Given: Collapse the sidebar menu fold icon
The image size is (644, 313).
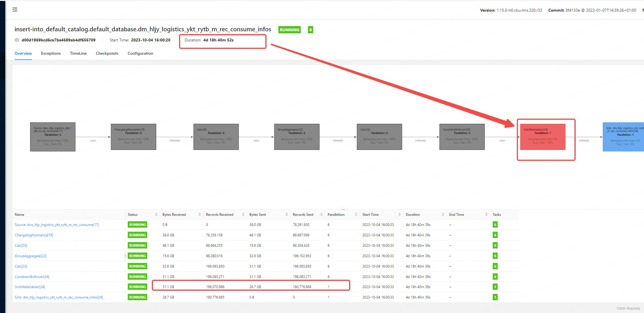Looking at the screenshot, I should point(15,10).
